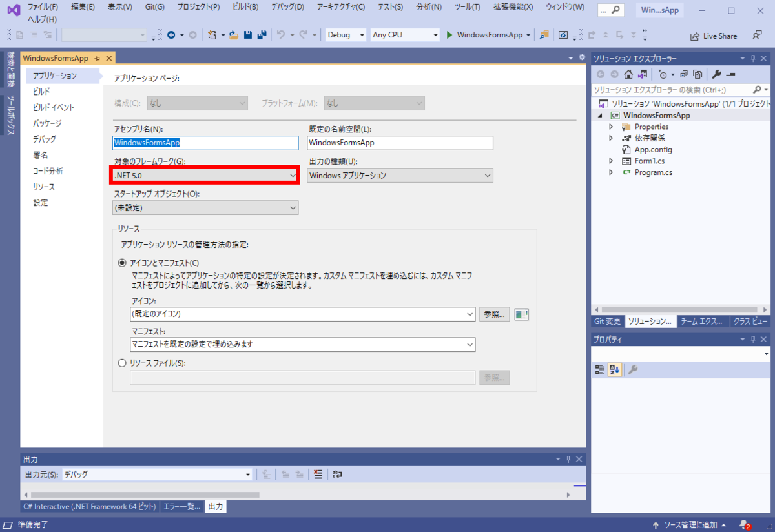Select 依存関係 in Solution Explorer
This screenshot has width=775, height=532.
click(650, 138)
